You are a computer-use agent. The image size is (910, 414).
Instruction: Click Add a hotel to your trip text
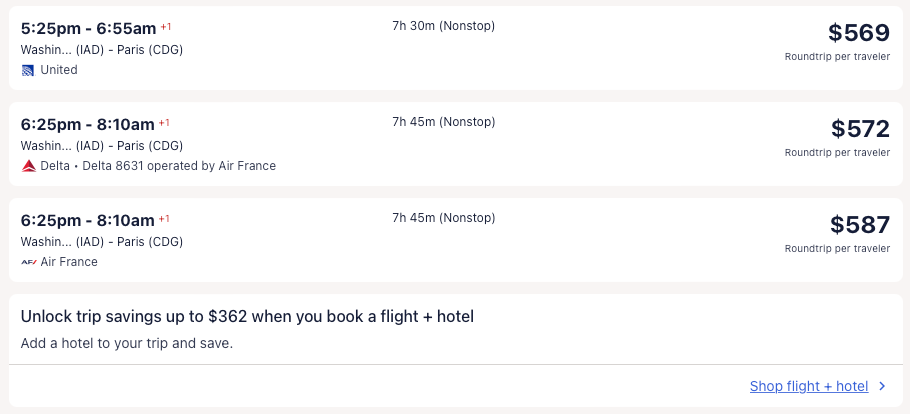[126, 343]
